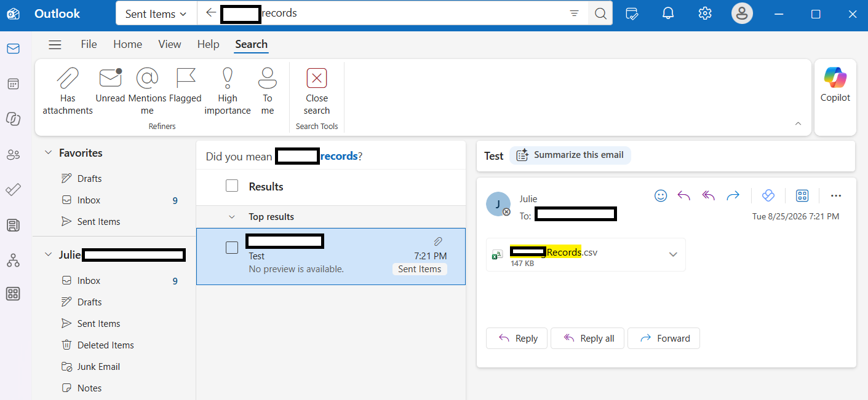Open the Sent Items search scope dropdown
868x400 pixels.
pos(156,14)
